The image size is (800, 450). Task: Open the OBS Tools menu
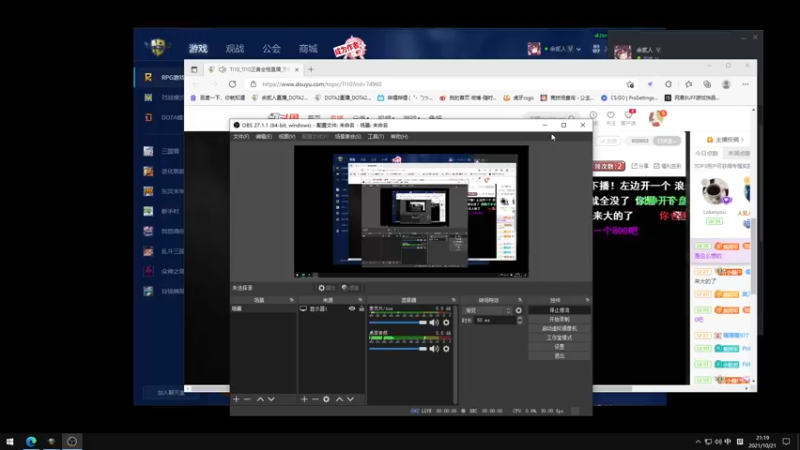pos(376,137)
